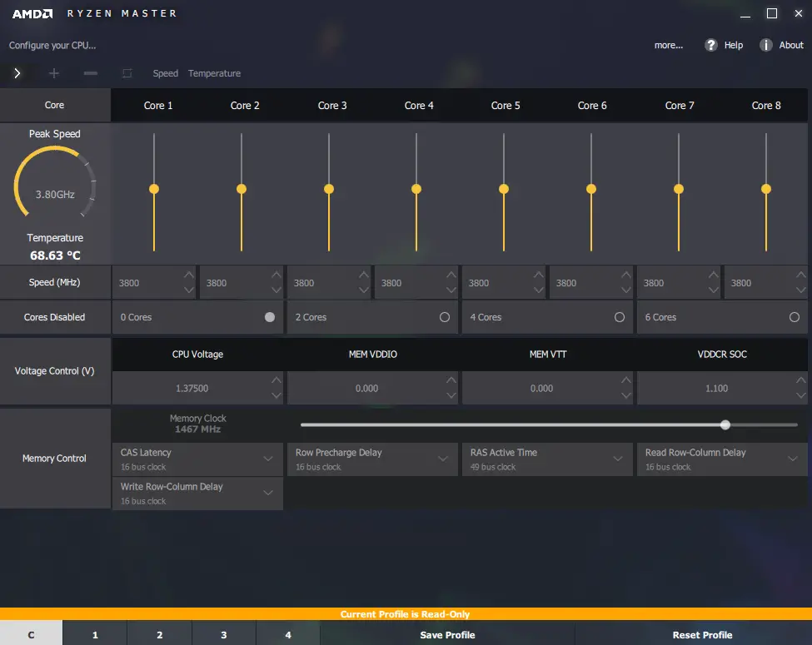Click the Core 3 column header
812x645 pixels.
[x=332, y=106]
